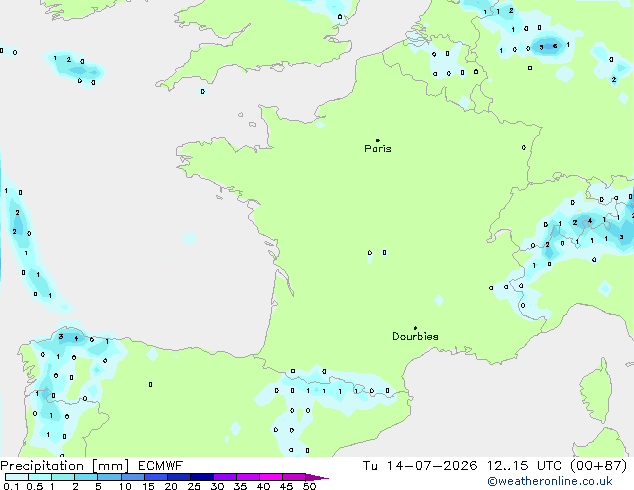Image resolution: width=634 pixels, height=490 pixels.
Task: Click the (00+87) forecast offset label
Action: (598, 466)
